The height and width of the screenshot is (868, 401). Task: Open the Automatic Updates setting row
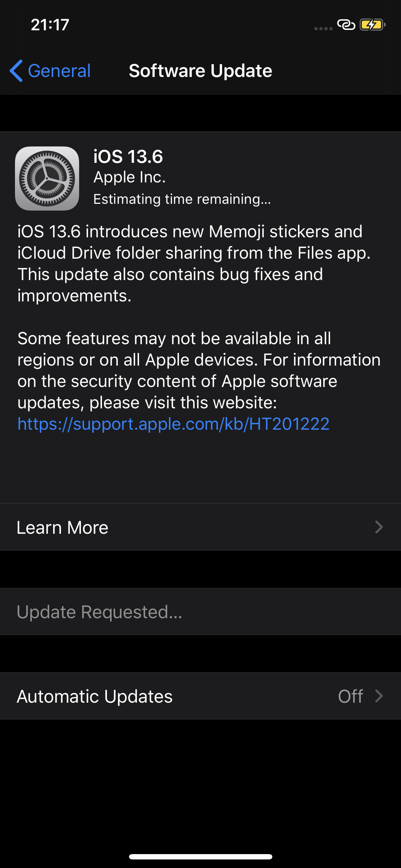click(x=200, y=696)
